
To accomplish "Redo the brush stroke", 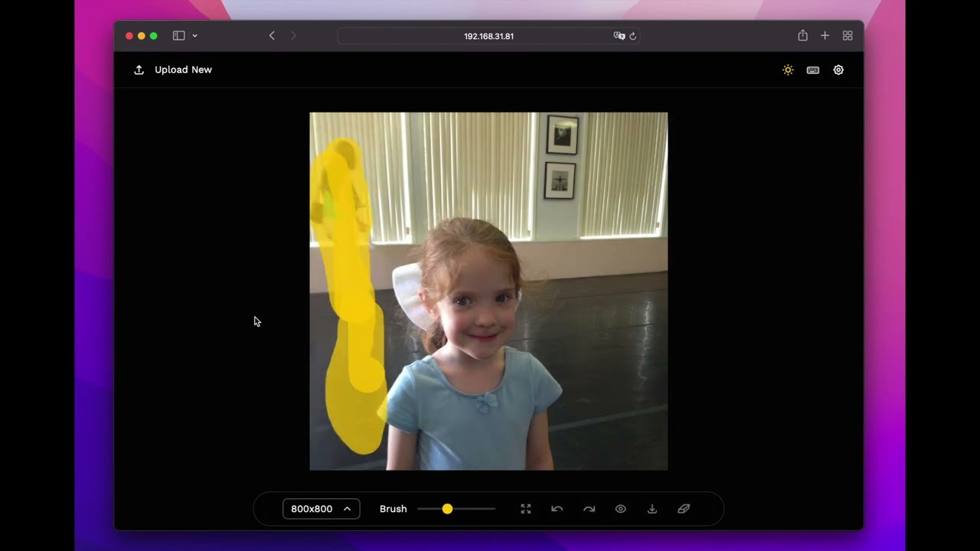I will coord(589,509).
